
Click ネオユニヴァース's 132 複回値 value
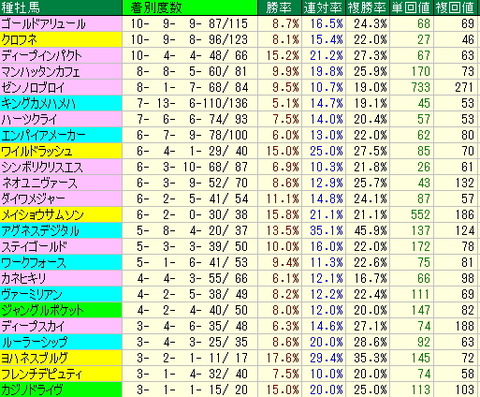click(464, 183)
